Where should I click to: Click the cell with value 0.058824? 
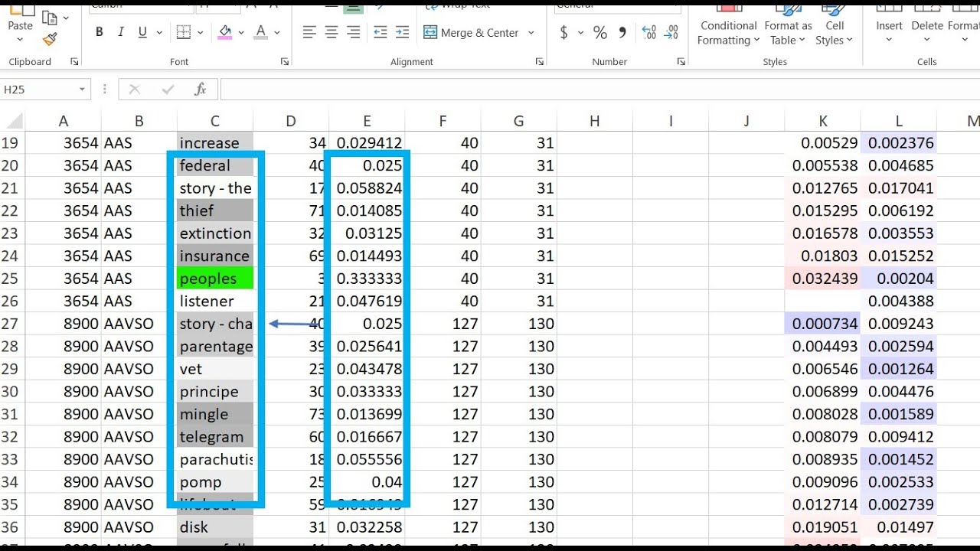(x=367, y=188)
